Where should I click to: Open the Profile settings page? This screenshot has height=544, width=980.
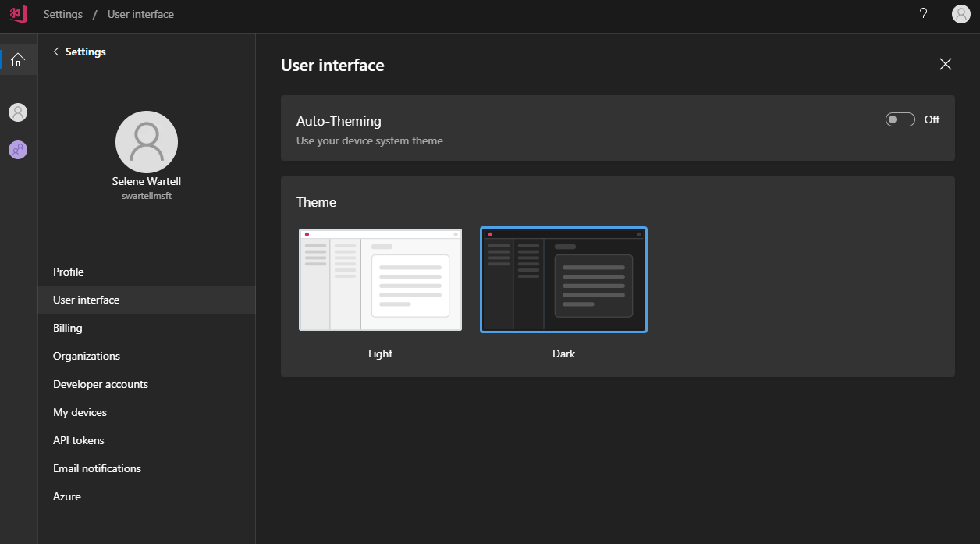(147, 272)
